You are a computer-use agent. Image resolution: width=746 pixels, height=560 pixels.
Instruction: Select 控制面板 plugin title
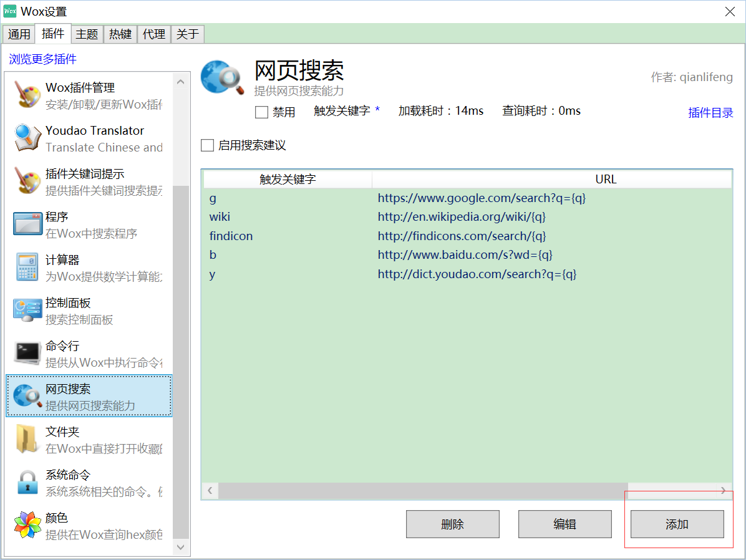[68, 303]
